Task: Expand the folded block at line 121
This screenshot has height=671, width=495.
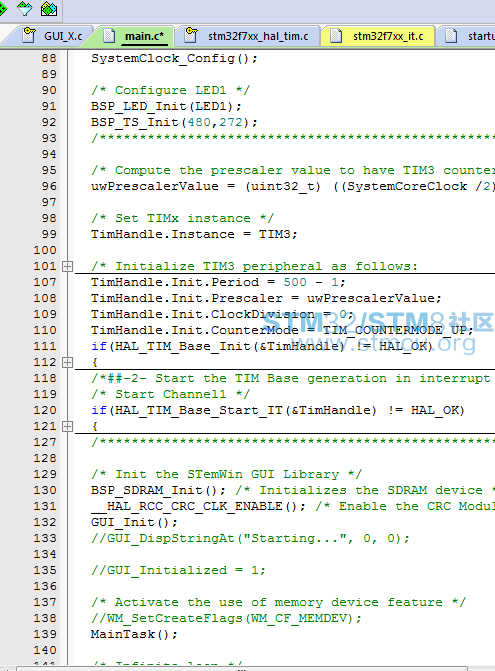Action: pyautogui.click(x=67, y=427)
